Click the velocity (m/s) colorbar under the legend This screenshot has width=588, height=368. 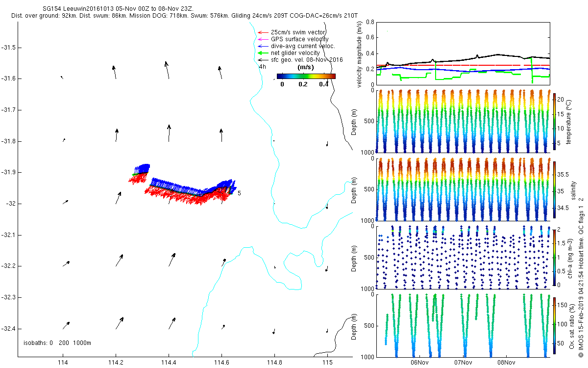306,76
